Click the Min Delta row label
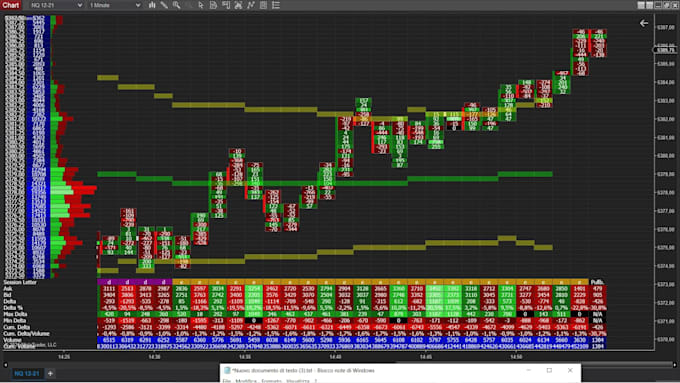Screen dimensions: 680x383 (x=15, y=321)
